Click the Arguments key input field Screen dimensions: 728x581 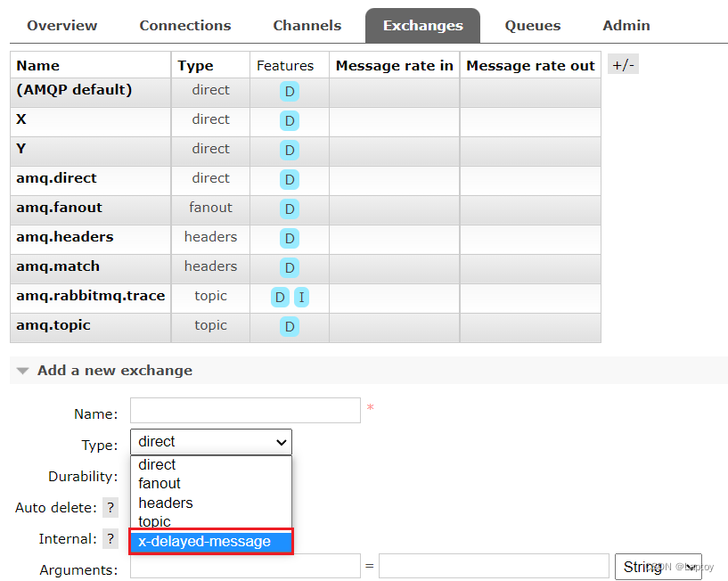[x=245, y=567]
